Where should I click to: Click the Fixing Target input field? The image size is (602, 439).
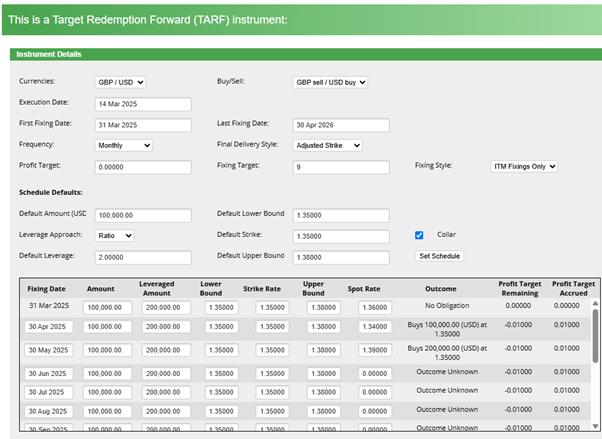(341, 167)
